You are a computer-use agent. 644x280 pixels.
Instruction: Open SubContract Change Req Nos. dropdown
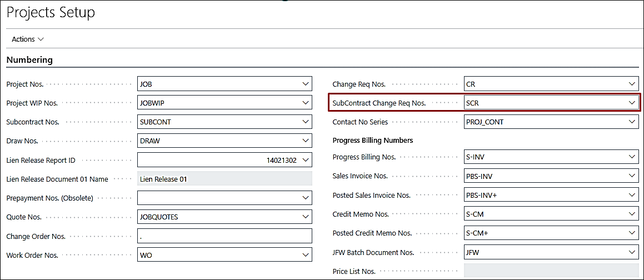click(x=631, y=103)
